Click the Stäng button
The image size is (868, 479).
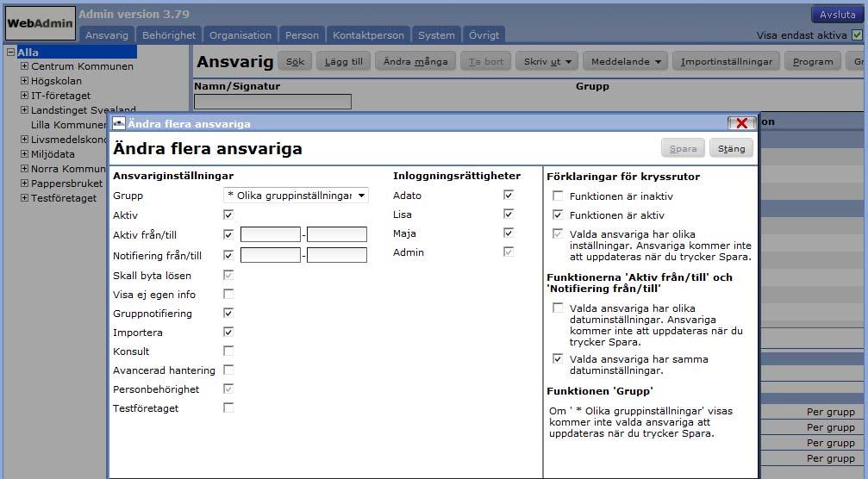point(731,148)
